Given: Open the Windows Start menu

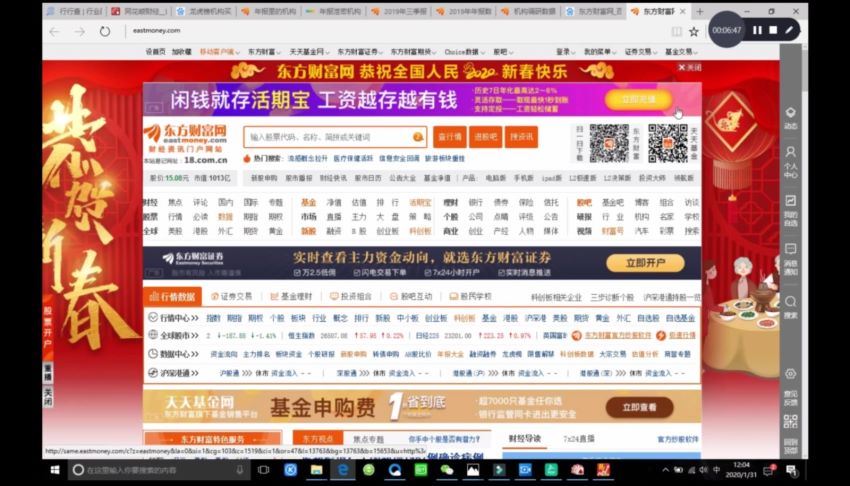Looking at the screenshot, I should (54, 470).
